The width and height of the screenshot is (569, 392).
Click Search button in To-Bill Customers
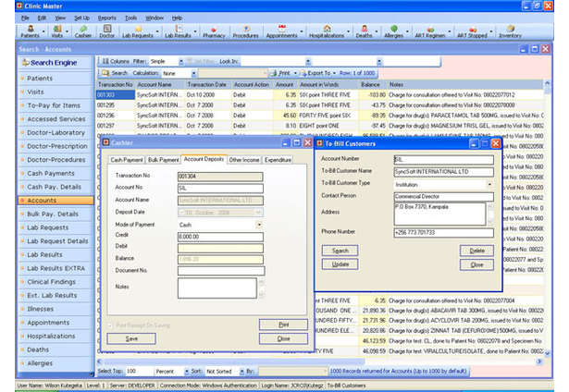click(x=340, y=251)
